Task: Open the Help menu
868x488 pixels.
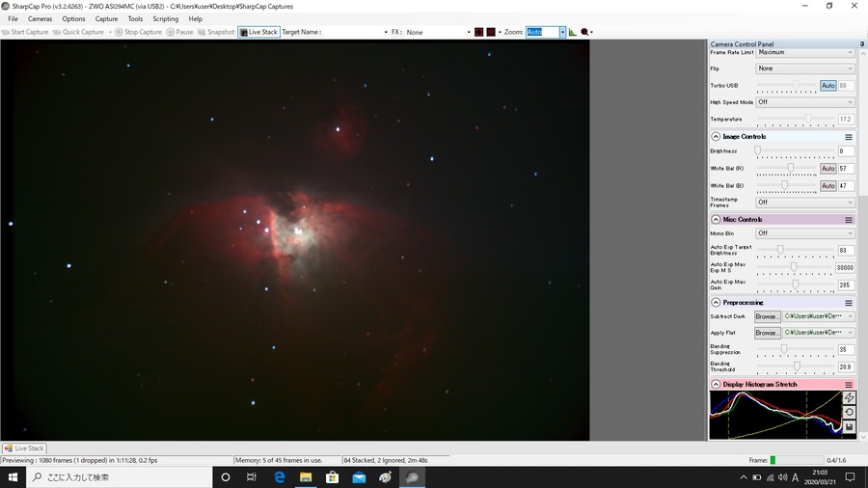Action: (196, 19)
